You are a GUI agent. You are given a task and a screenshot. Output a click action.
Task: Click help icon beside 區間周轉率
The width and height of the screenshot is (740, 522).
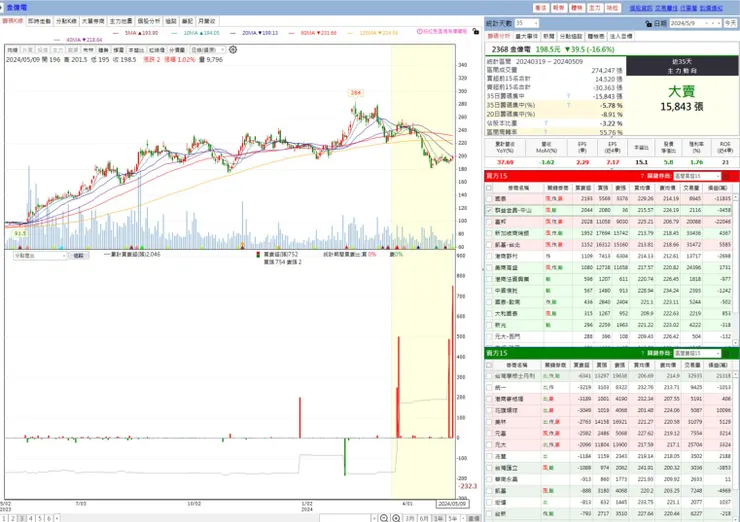point(546,132)
